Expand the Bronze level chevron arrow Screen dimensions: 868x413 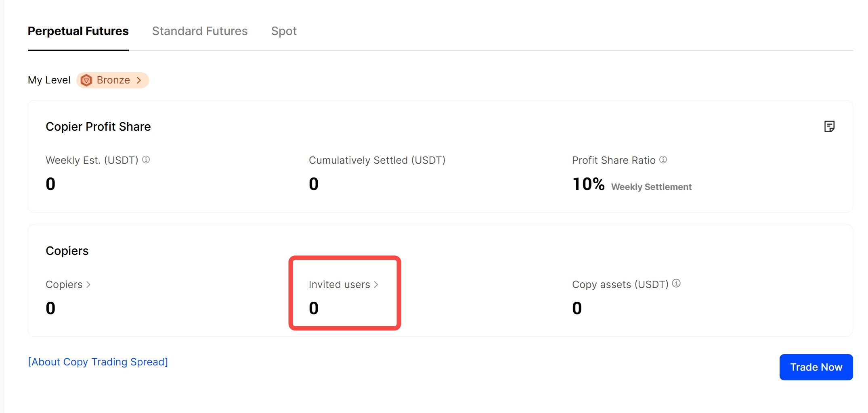pos(139,80)
